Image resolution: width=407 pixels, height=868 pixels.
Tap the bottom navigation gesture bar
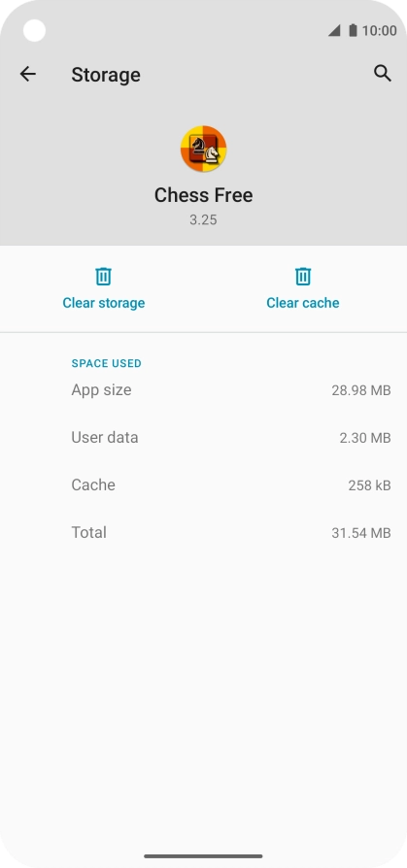click(x=203, y=856)
